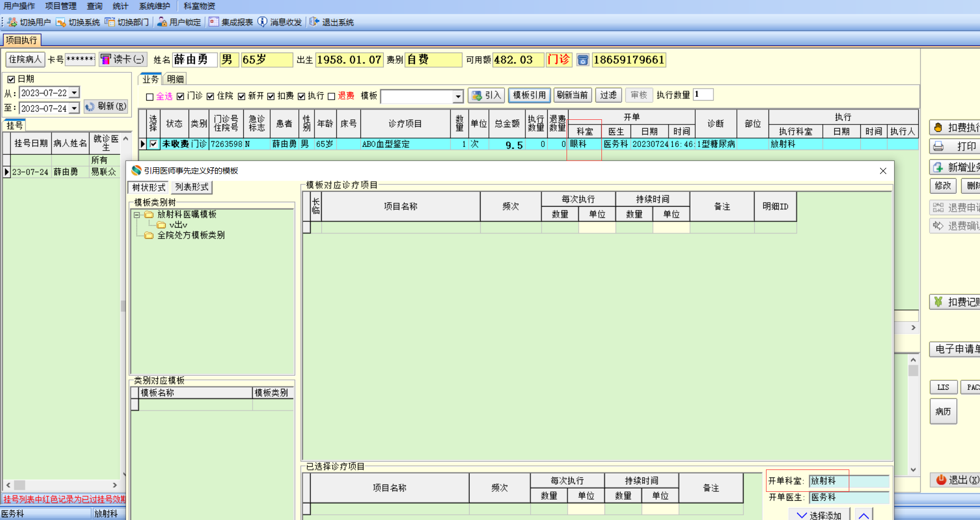Click the 修改 button
The image size is (980, 520).
tap(943, 185)
